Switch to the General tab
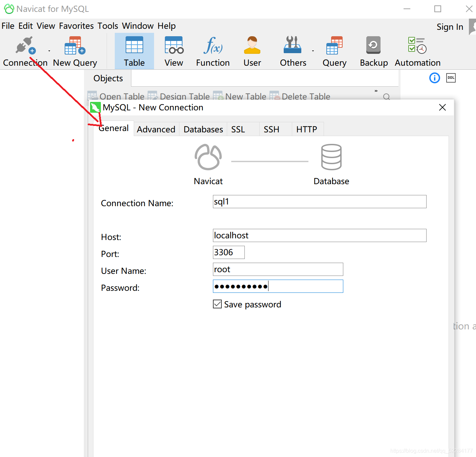Image resolution: width=476 pixels, height=457 pixels. pyautogui.click(x=114, y=128)
